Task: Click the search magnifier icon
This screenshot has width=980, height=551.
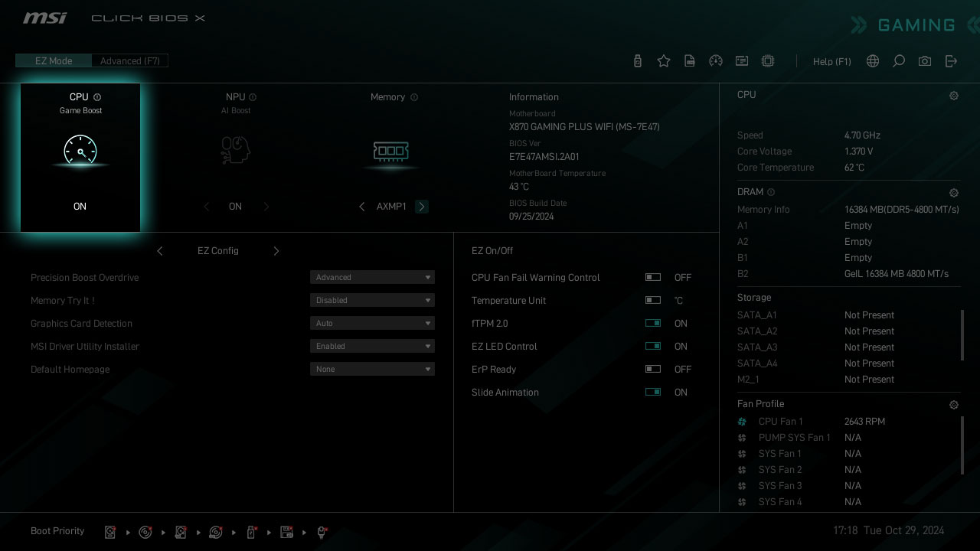Action: [x=899, y=61]
